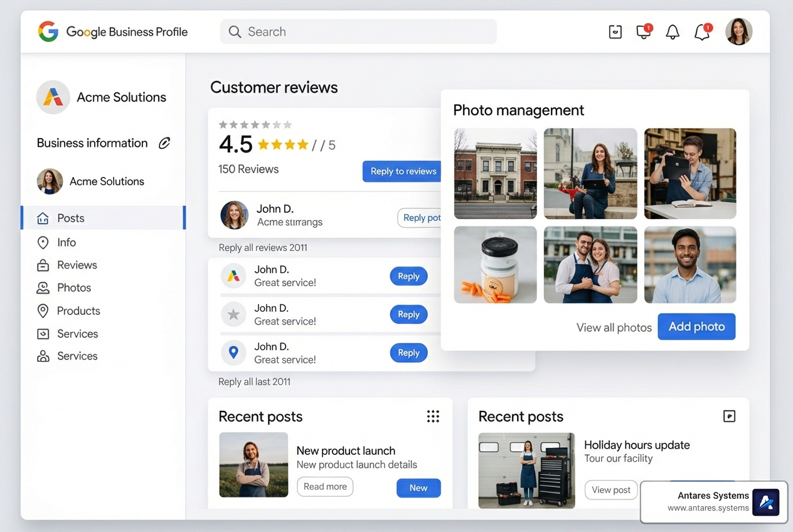Viewport: 793px width, 532px height.
Task: Edit Business information with the pencil icon
Action: coord(164,143)
